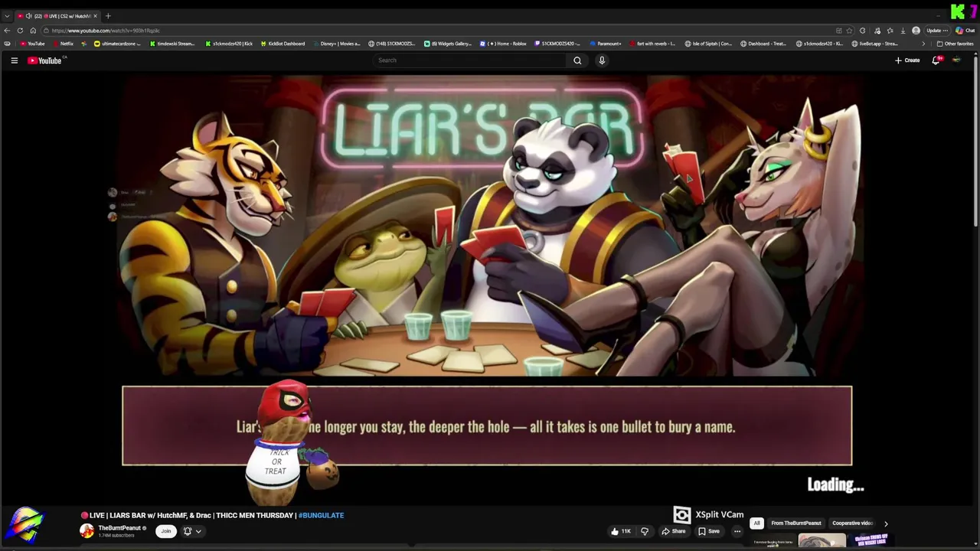Open browser downloads icon

click(x=903, y=31)
